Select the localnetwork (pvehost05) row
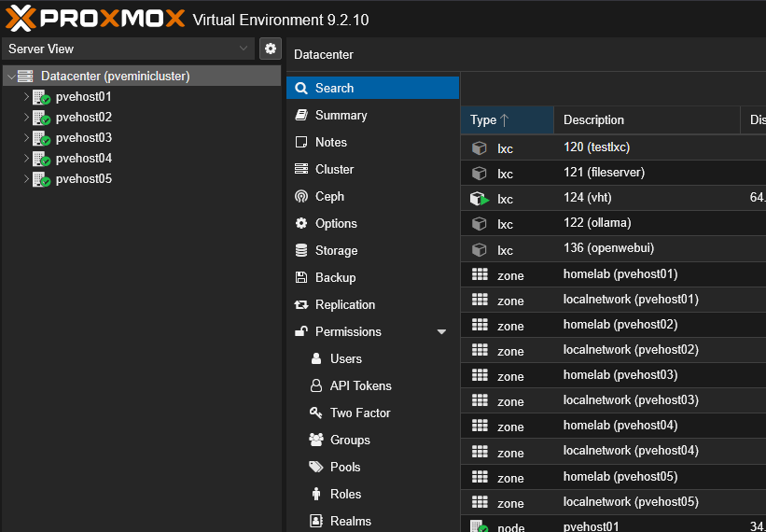The height and width of the screenshot is (532, 766). pyautogui.click(x=613, y=502)
